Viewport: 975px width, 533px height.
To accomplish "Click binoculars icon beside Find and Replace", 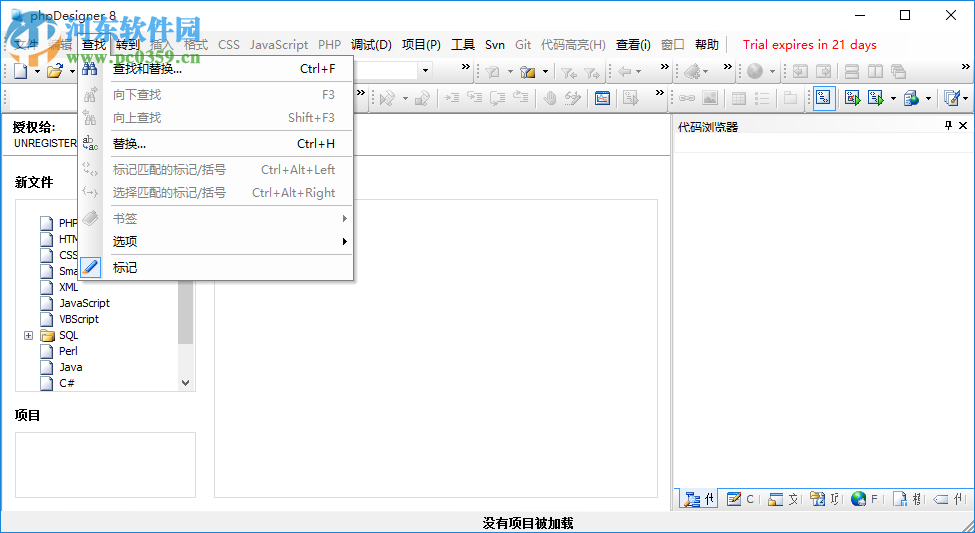I will [90, 69].
